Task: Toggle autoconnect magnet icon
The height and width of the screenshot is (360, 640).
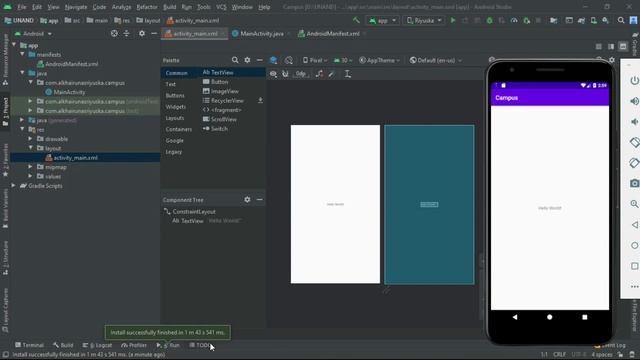Action: tap(285, 74)
